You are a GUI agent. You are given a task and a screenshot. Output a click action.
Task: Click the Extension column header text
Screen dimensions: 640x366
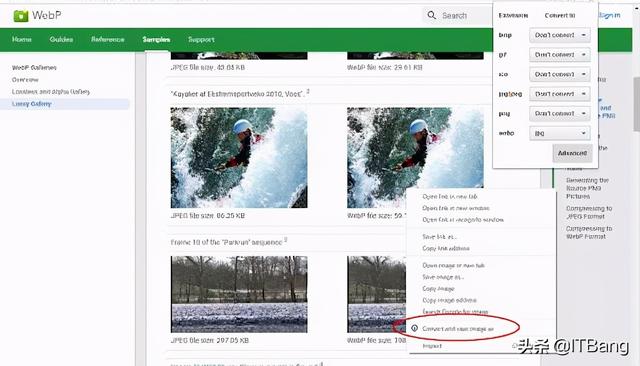[513, 16]
